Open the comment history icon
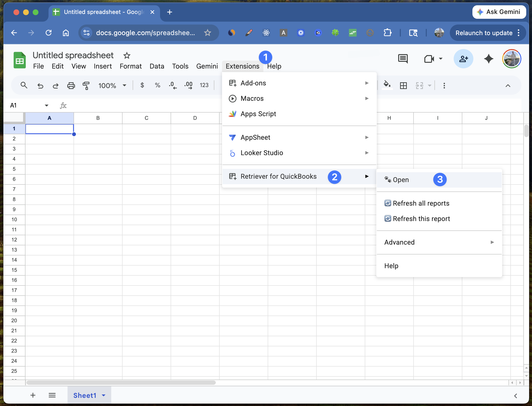The height and width of the screenshot is (406, 532). [403, 59]
